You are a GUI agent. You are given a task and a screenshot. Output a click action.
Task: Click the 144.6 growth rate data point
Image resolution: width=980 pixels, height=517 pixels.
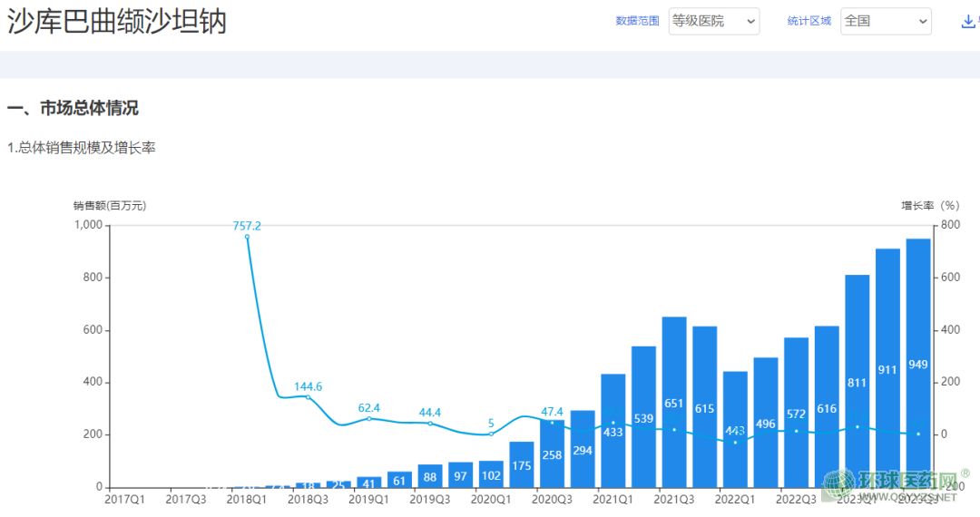pos(308,397)
